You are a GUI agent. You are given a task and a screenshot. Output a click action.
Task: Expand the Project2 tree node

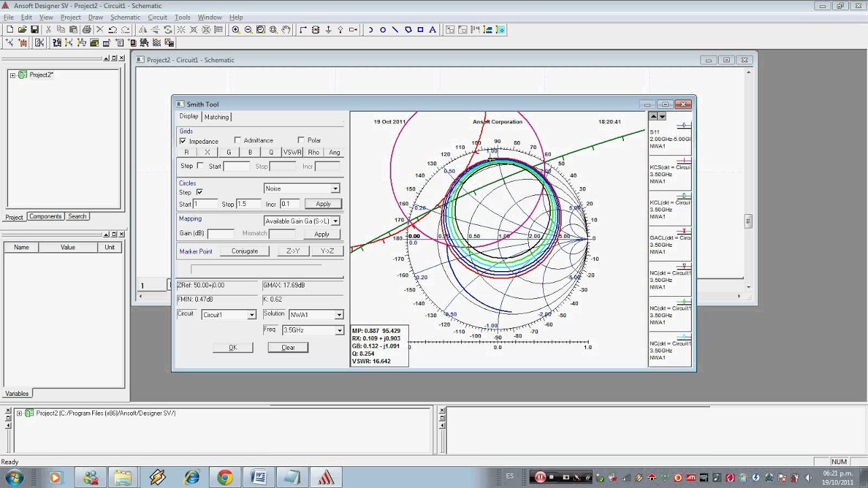coord(12,75)
